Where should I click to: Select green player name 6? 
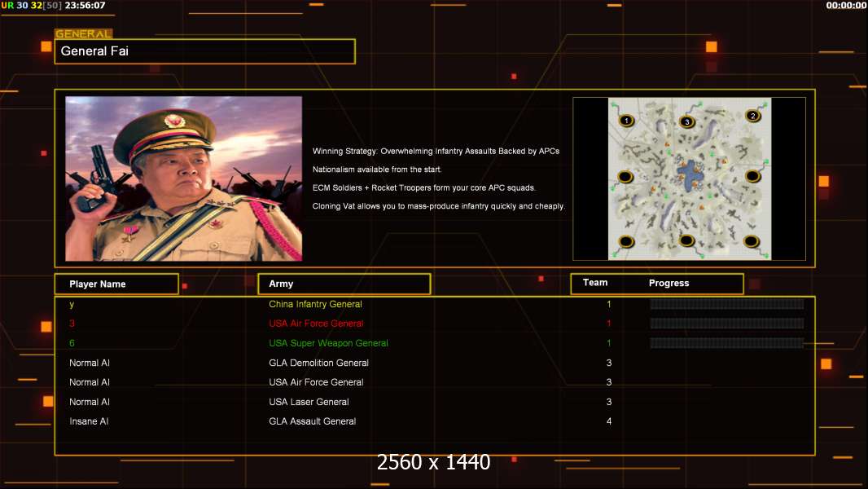coord(72,343)
